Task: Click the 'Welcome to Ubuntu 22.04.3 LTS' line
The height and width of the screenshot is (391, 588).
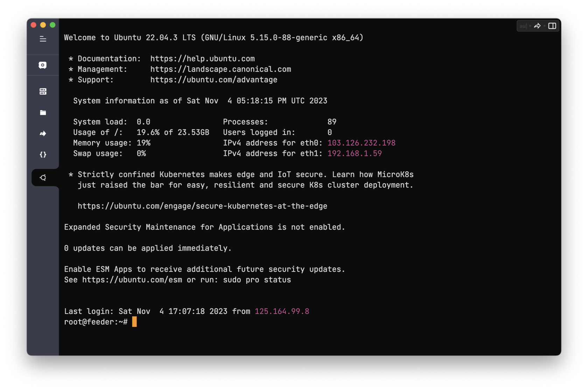Action: pyautogui.click(x=213, y=38)
